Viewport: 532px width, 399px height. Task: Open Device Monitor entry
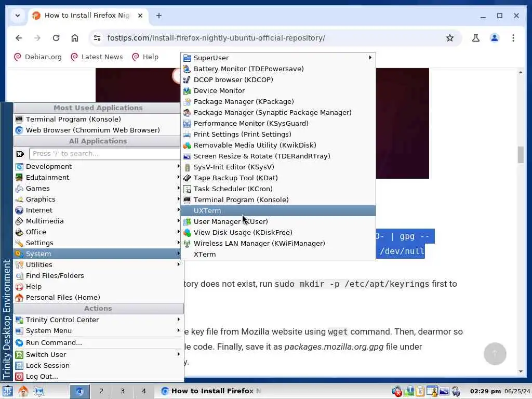(x=278, y=90)
